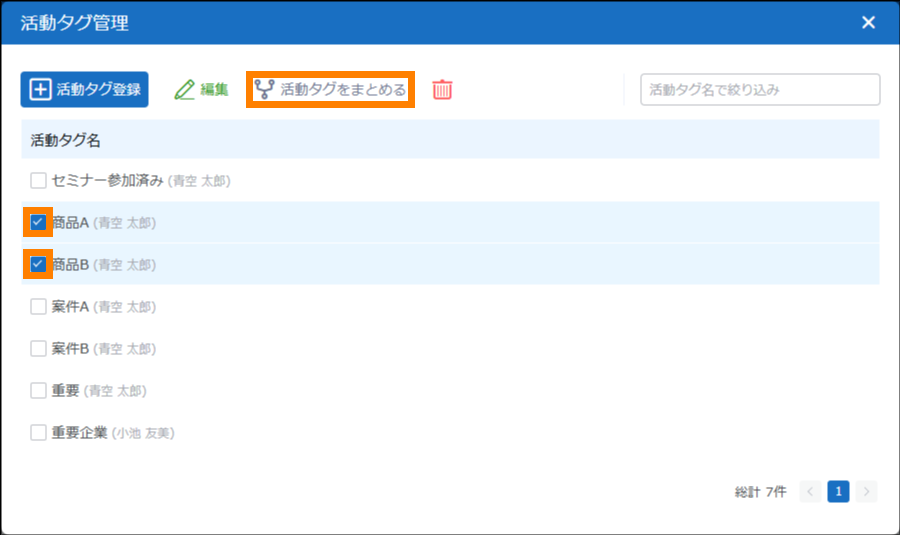Uncheck the 商品A checkbox

(38, 222)
